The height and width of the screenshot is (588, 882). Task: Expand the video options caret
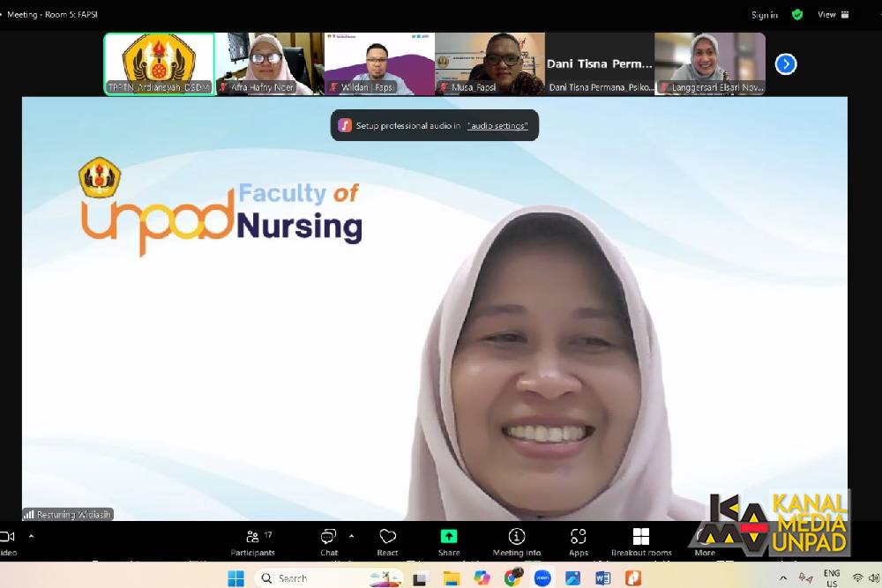(32, 535)
